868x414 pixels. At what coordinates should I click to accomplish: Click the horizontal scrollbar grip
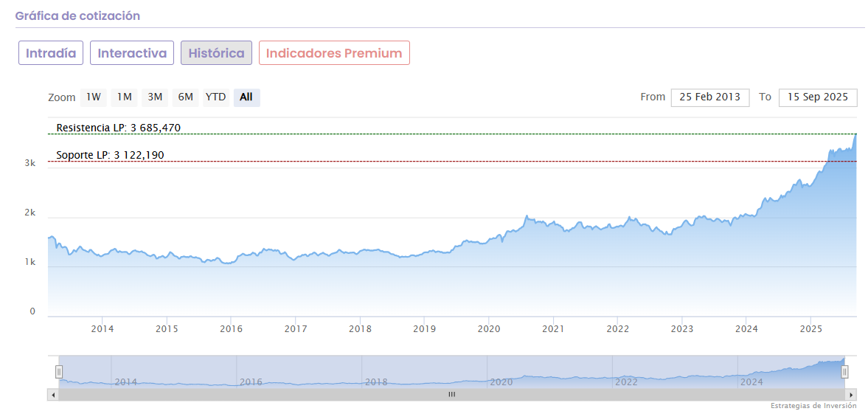pos(452,395)
